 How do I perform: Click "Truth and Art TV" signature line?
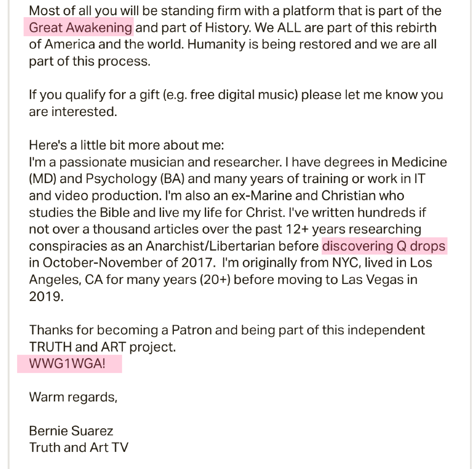78,447
